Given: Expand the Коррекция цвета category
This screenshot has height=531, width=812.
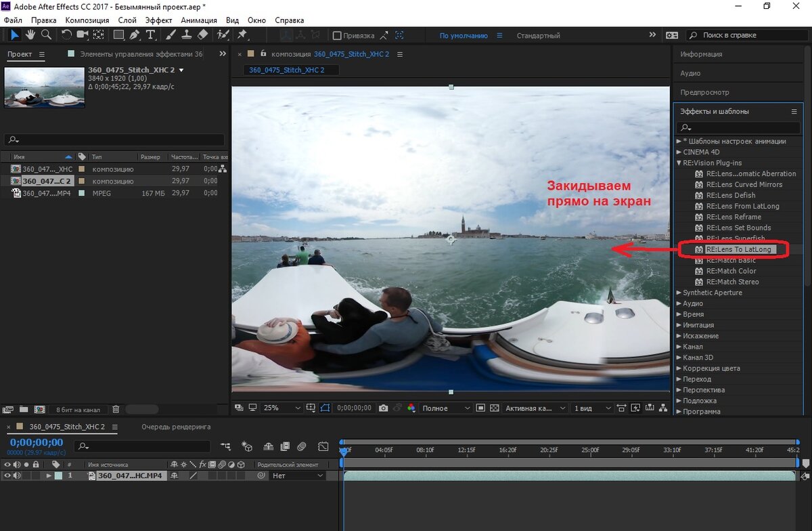Looking at the screenshot, I should 679,368.
